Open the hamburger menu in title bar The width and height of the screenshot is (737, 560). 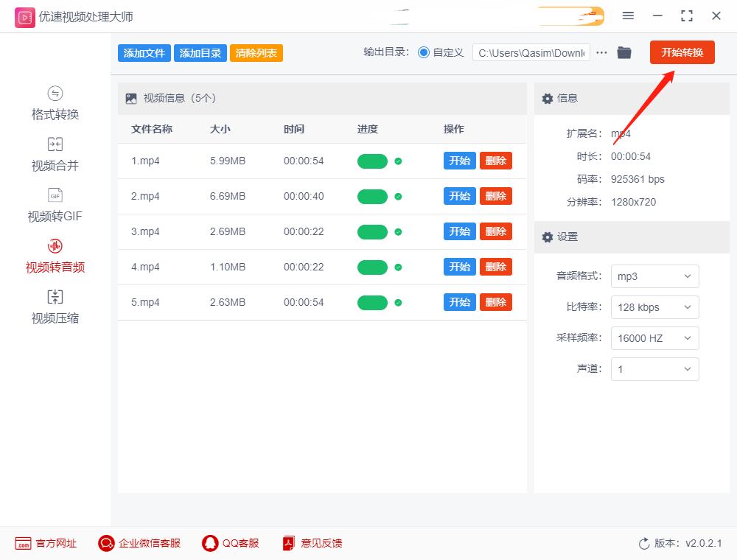(629, 15)
